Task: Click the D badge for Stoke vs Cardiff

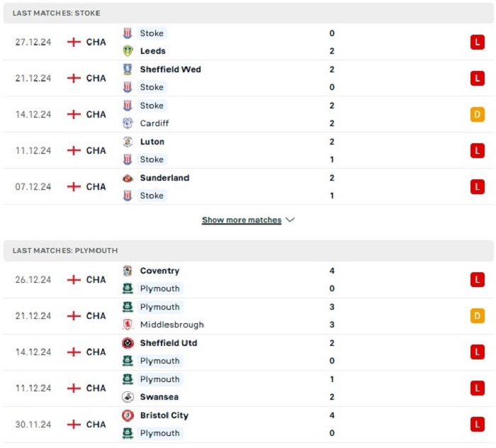Action: (478, 115)
